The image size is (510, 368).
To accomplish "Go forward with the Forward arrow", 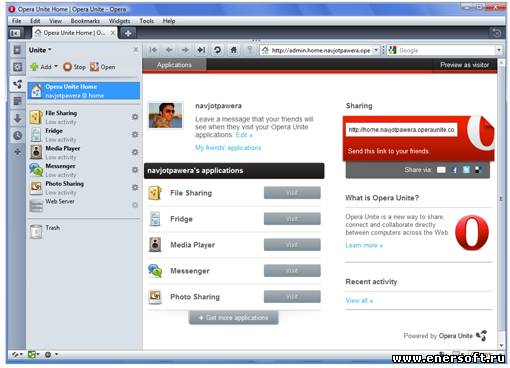I will (x=185, y=50).
